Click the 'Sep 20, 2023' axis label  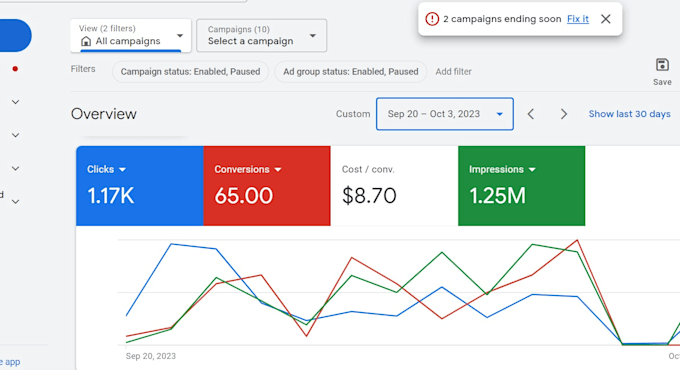[150, 356]
